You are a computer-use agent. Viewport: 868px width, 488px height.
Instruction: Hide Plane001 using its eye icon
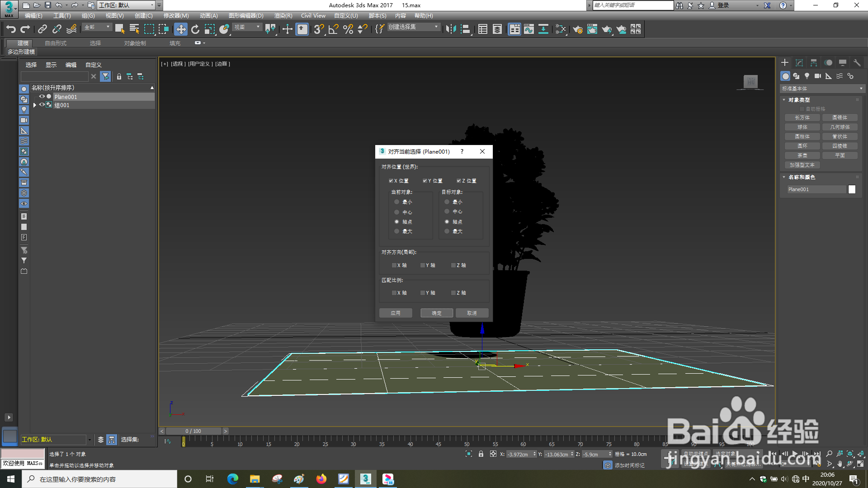point(42,97)
